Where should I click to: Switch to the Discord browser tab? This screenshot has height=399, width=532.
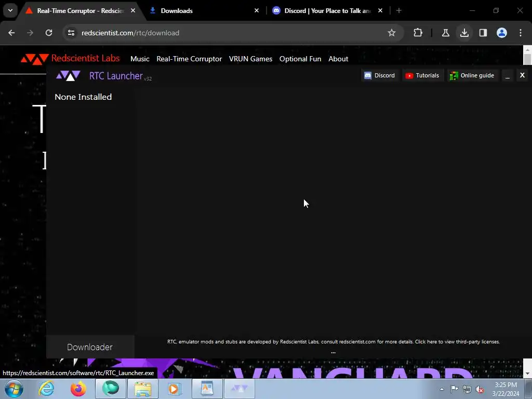[x=327, y=11]
